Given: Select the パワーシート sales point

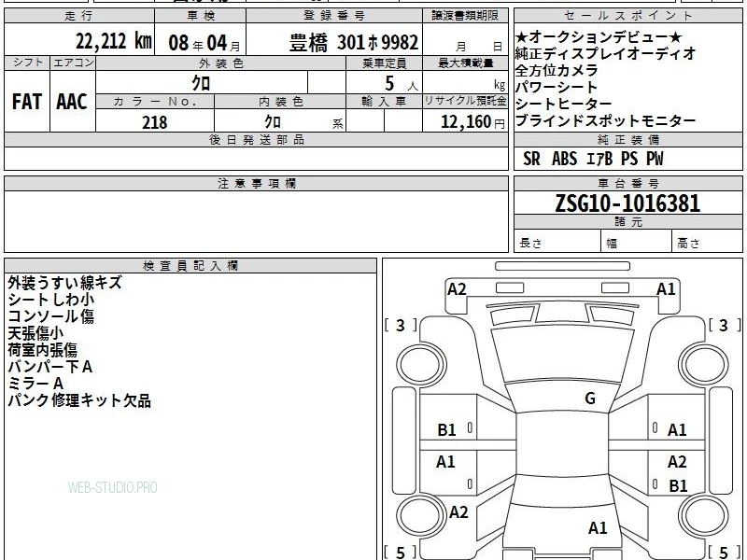Looking at the screenshot, I should point(557,87).
